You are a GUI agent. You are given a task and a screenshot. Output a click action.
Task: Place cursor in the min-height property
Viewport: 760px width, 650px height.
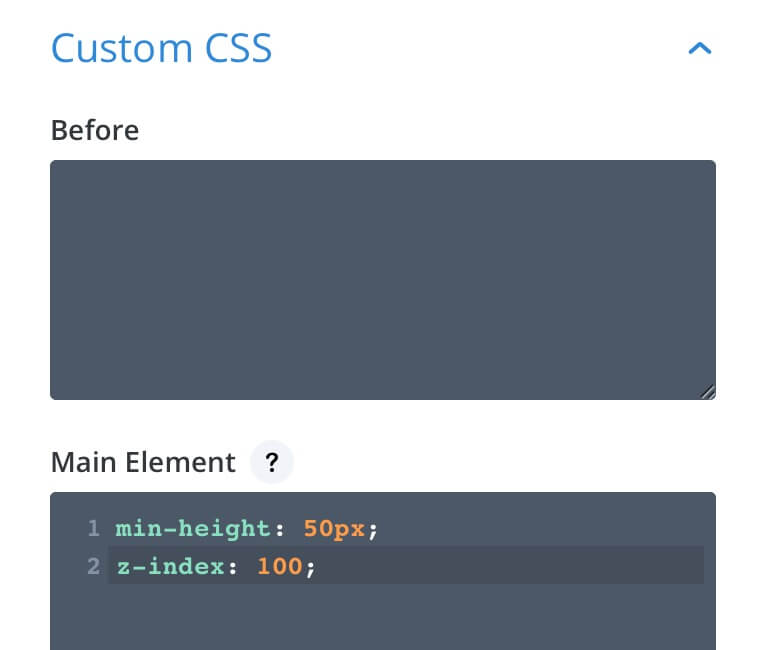[x=192, y=528]
